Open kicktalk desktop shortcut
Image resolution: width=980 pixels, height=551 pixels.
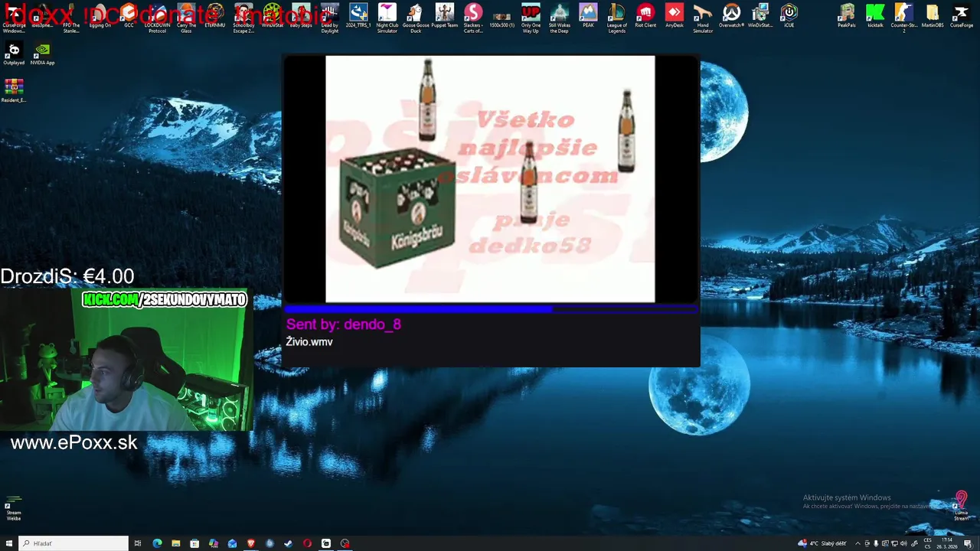(875, 16)
